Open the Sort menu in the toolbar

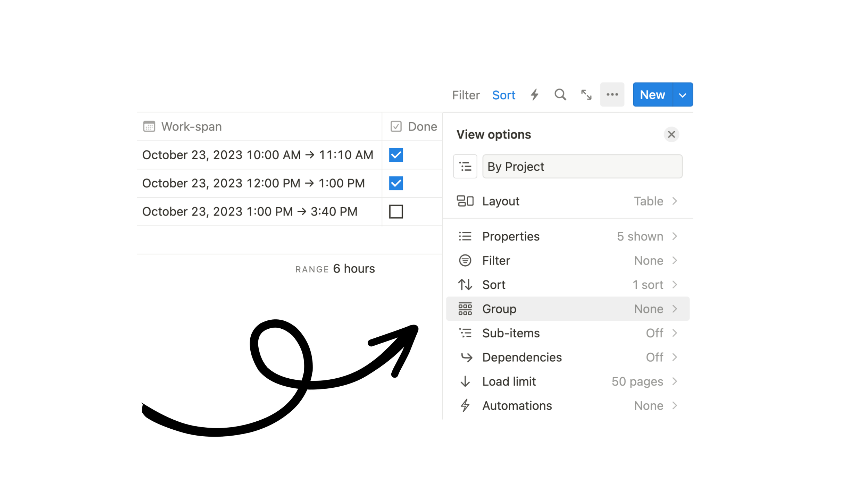point(503,94)
